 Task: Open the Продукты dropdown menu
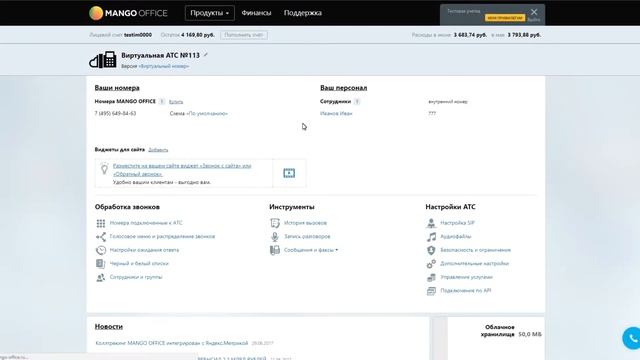[x=210, y=13]
